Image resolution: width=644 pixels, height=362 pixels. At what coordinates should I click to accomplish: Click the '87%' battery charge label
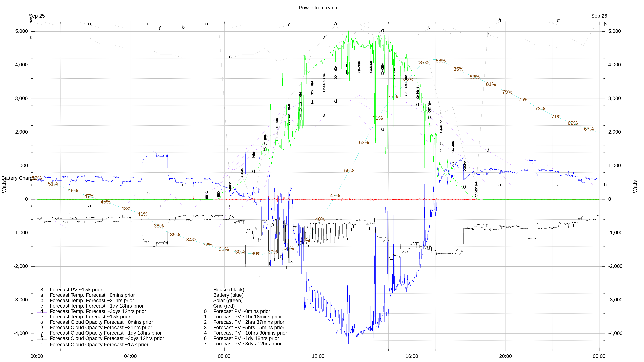(x=424, y=63)
